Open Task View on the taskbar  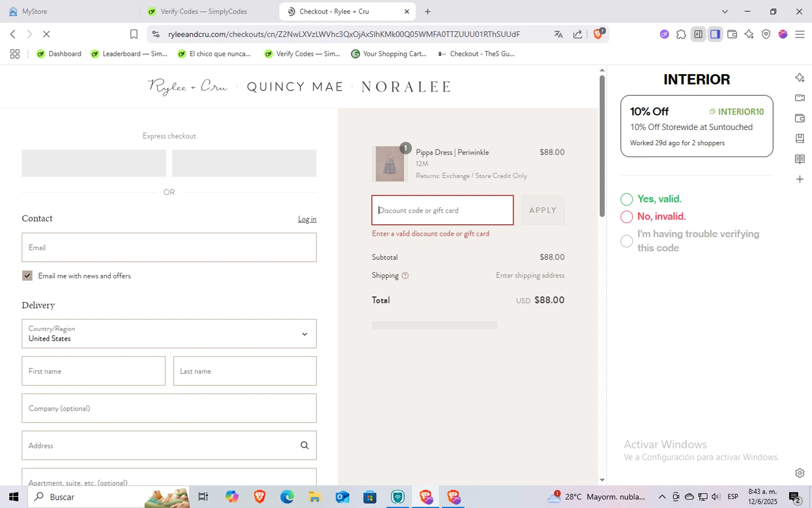pyautogui.click(x=203, y=497)
